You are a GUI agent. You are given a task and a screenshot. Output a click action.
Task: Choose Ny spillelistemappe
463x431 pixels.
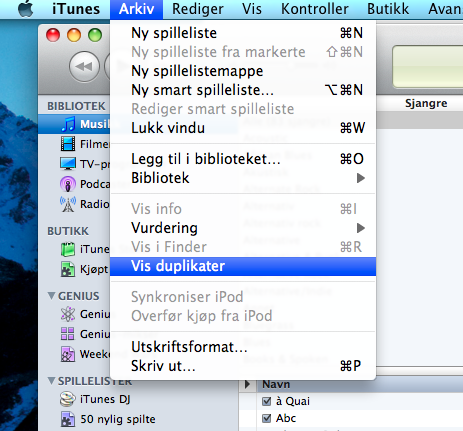tap(243, 71)
